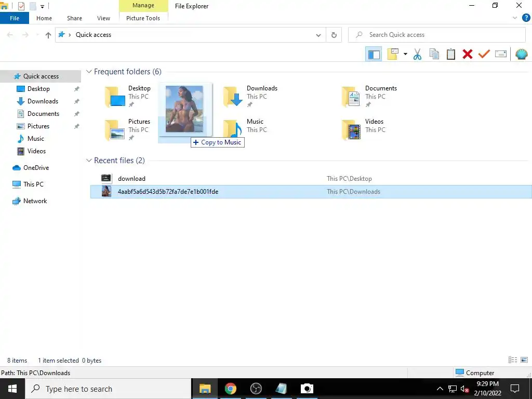Open the File menu tab
The image size is (532, 399).
(x=15, y=18)
